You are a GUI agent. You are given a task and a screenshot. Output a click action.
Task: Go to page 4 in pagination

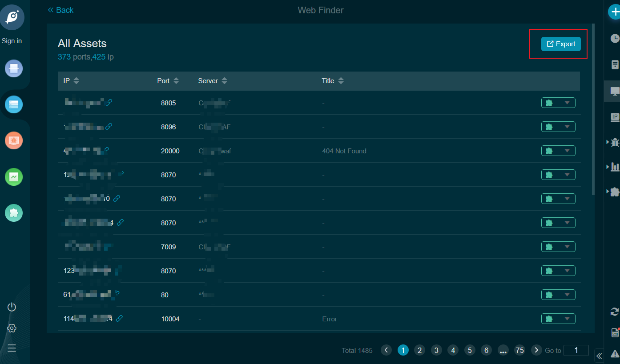click(453, 350)
